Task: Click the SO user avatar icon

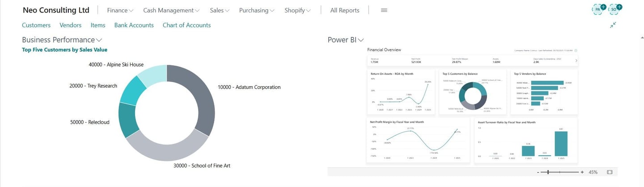Action: [x=614, y=9]
